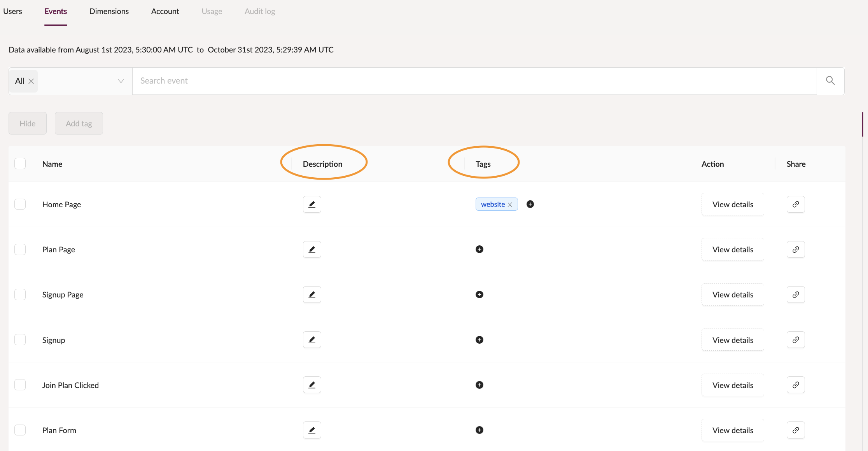View details for Plan Page
The width and height of the screenshot is (868, 451).
click(x=732, y=249)
